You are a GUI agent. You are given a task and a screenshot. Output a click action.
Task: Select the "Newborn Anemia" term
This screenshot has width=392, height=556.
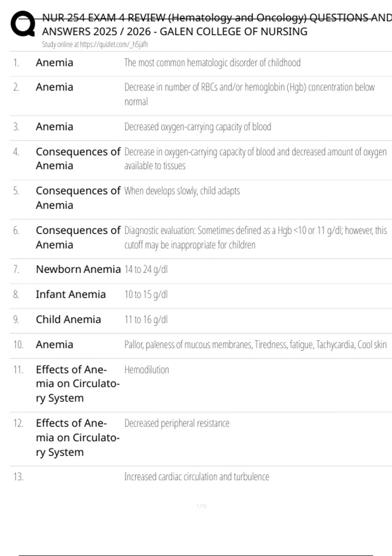[78, 269]
